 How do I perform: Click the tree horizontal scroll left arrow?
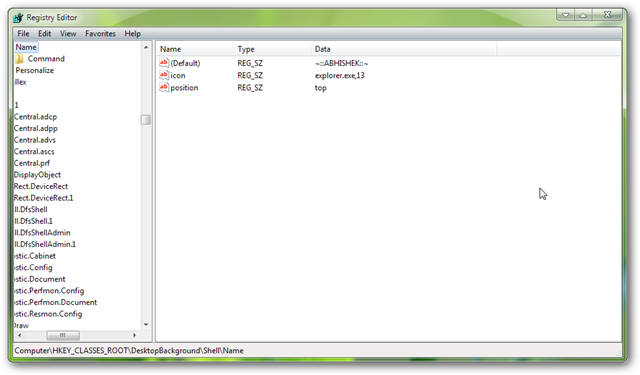point(19,335)
